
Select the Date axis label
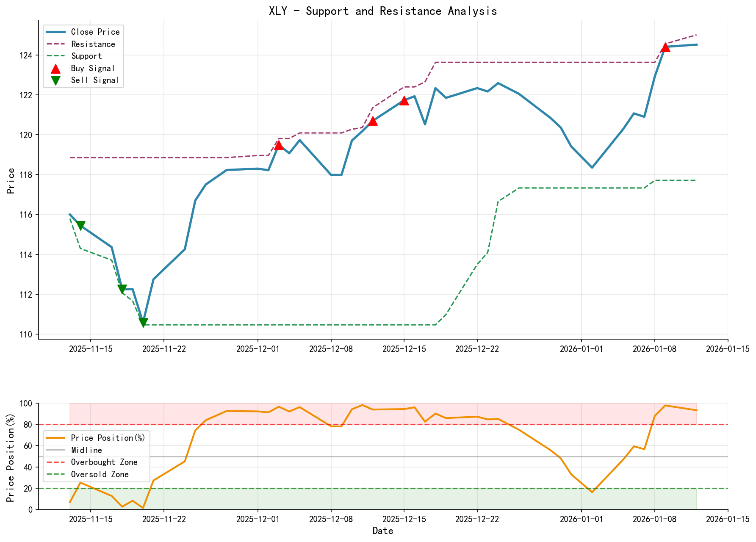click(x=383, y=530)
